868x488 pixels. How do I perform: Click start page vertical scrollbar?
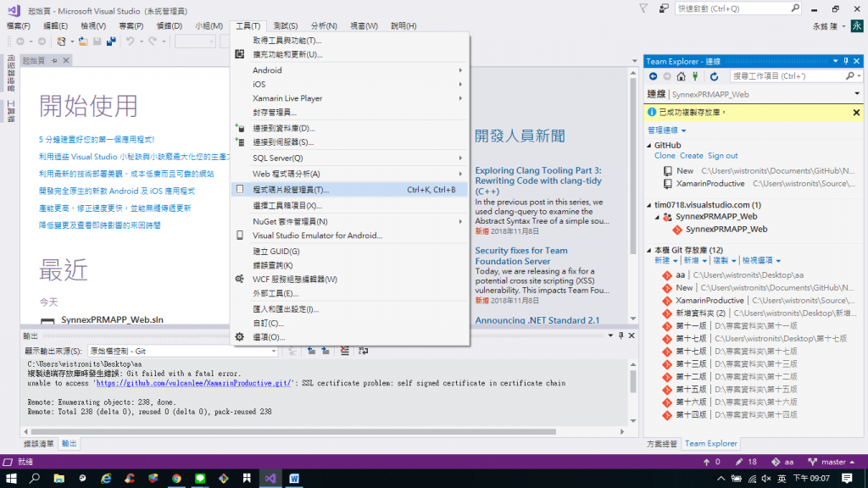[x=632, y=166]
